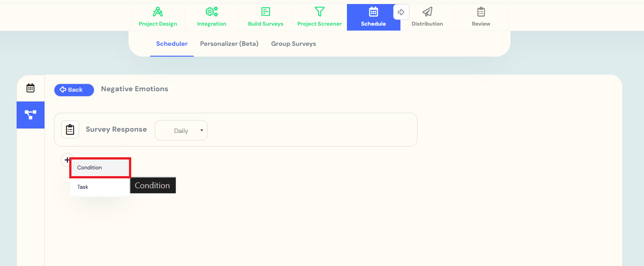Viewport: 644px width, 266px height.
Task: Click the Schedule calendar step icon
Action: tap(373, 12)
